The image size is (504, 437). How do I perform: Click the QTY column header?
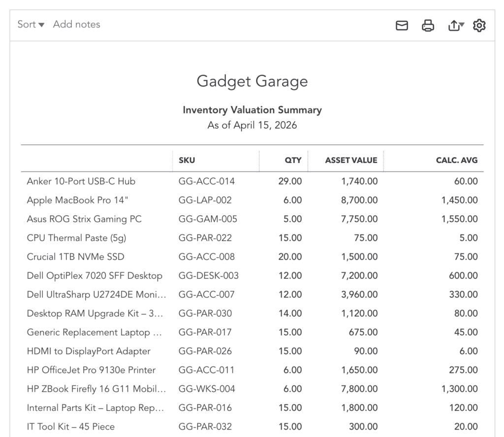click(x=293, y=160)
